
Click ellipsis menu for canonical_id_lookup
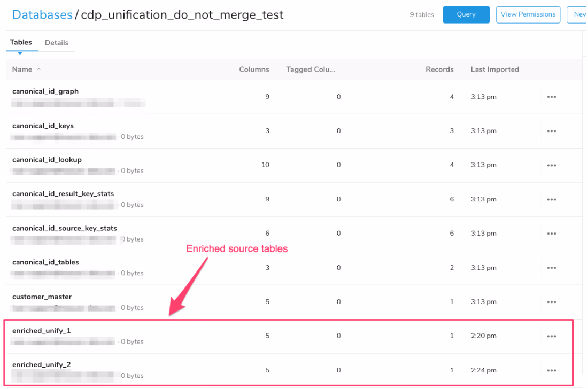[x=552, y=166]
